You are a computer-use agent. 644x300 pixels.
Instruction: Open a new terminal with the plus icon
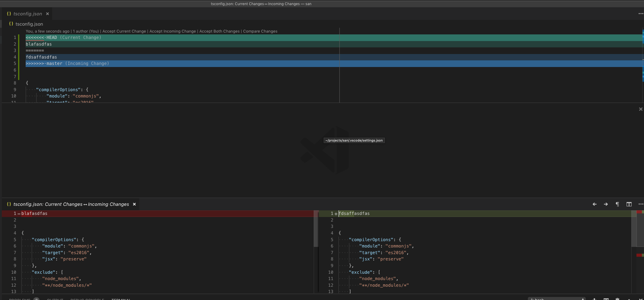tap(595, 299)
